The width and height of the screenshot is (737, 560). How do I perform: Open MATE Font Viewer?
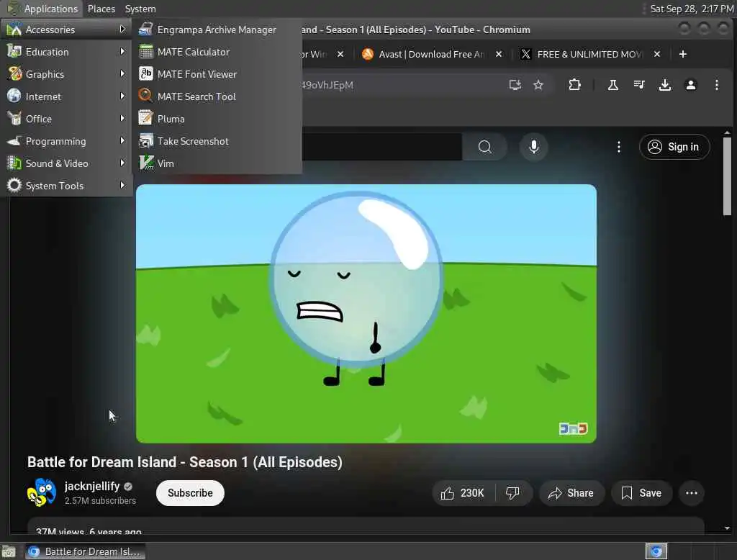pos(217,74)
